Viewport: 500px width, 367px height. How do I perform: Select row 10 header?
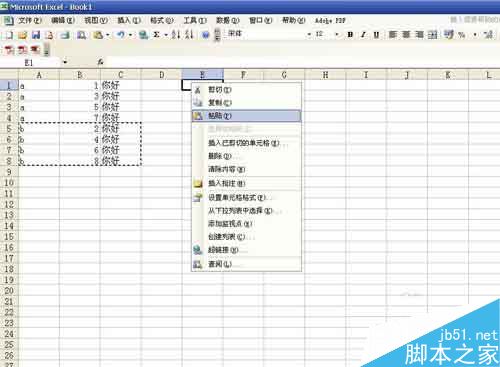9,183
